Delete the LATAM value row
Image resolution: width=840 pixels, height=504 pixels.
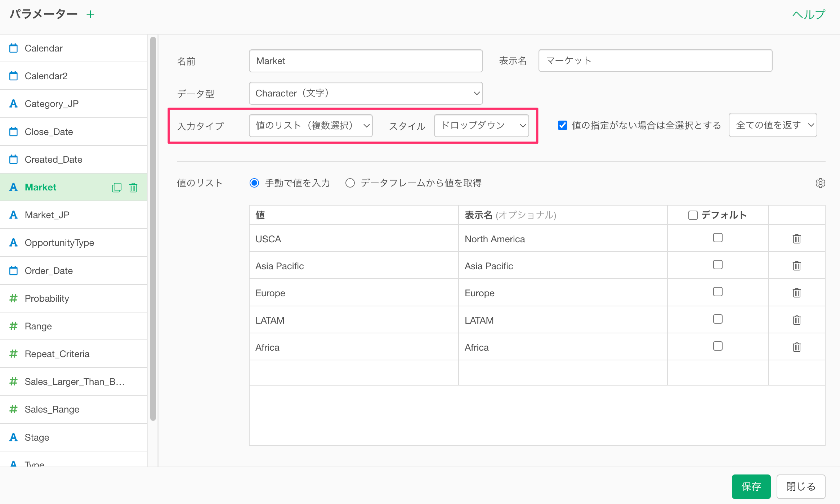796,320
